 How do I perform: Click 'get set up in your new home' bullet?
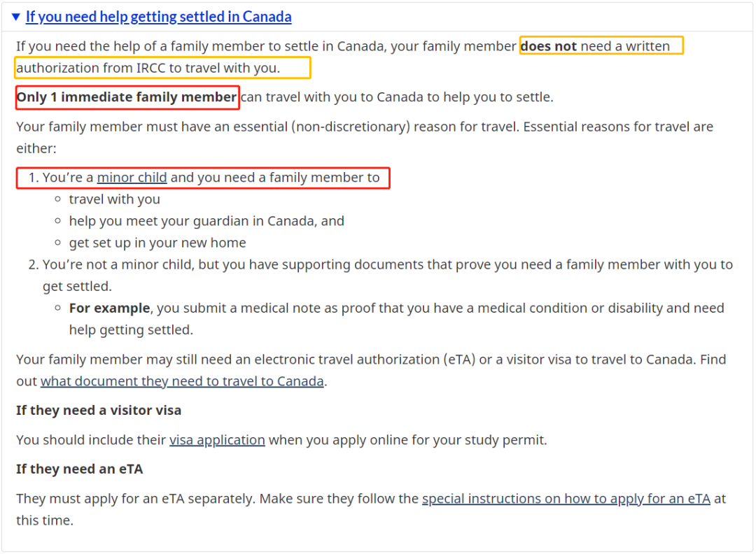point(157,242)
